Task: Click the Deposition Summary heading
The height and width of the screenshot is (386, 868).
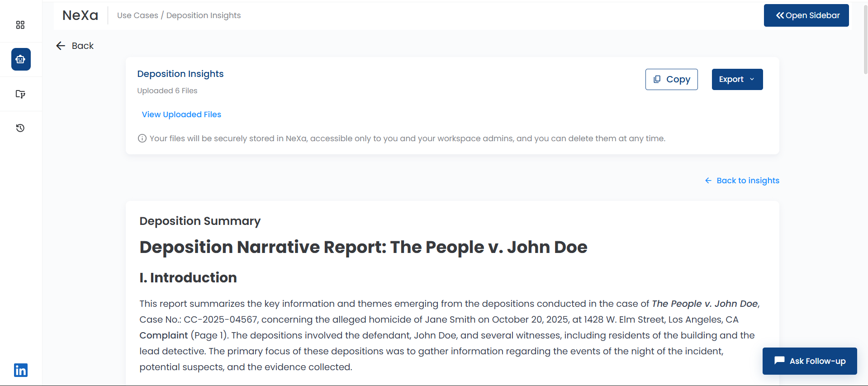Action: click(x=200, y=221)
